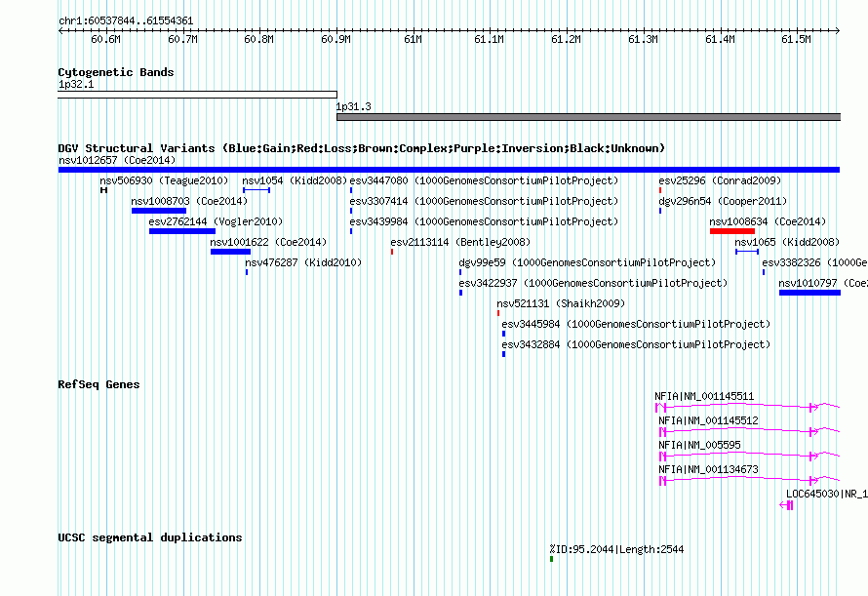Click the 61M ruler tick label
868x596 pixels.
(413, 39)
